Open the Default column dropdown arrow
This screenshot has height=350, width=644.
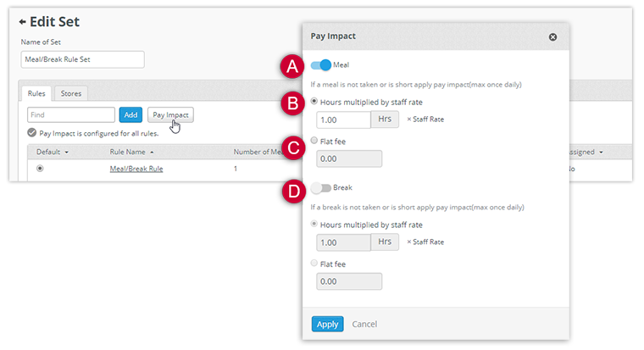click(x=66, y=153)
